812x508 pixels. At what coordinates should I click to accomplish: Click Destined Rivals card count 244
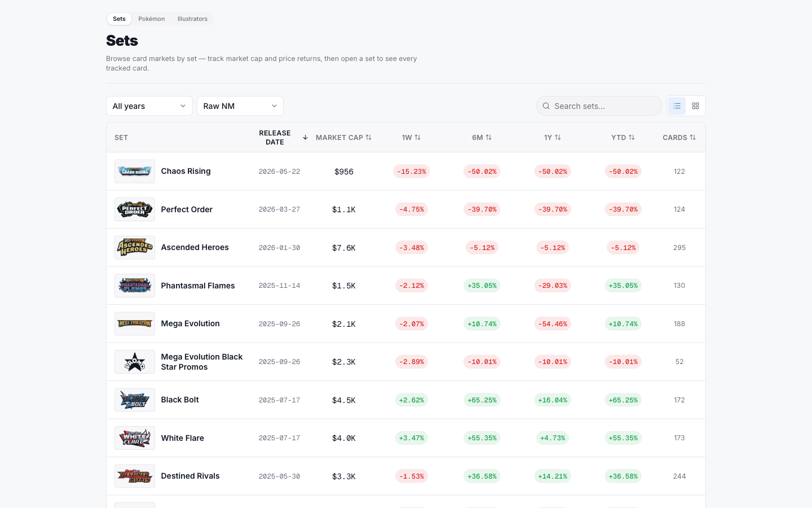click(679, 476)
